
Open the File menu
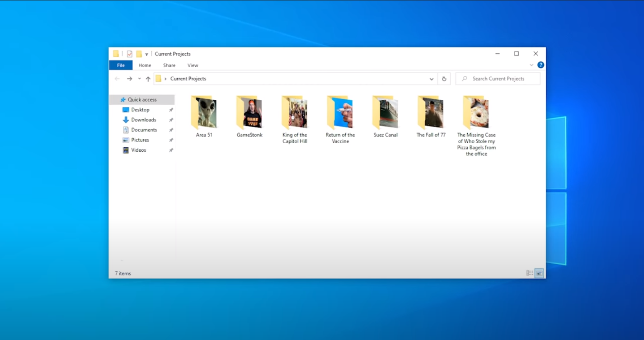point(121,65)
